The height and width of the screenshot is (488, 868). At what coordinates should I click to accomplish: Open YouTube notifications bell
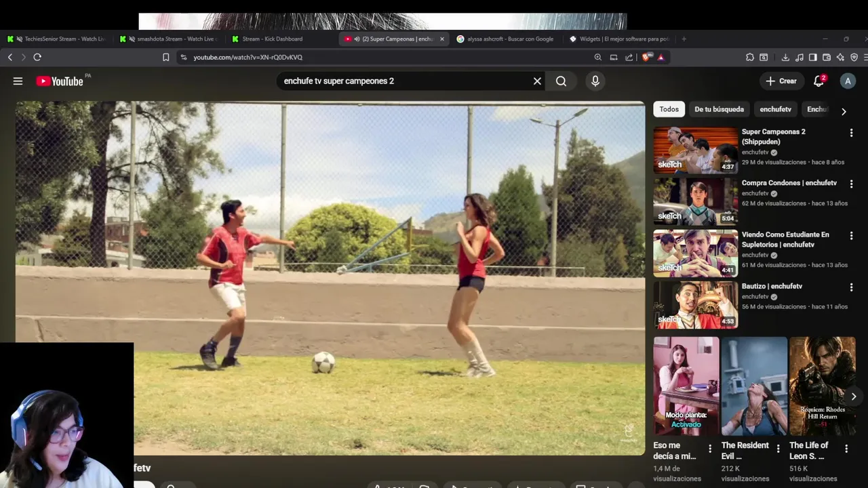tap(818, 81)
